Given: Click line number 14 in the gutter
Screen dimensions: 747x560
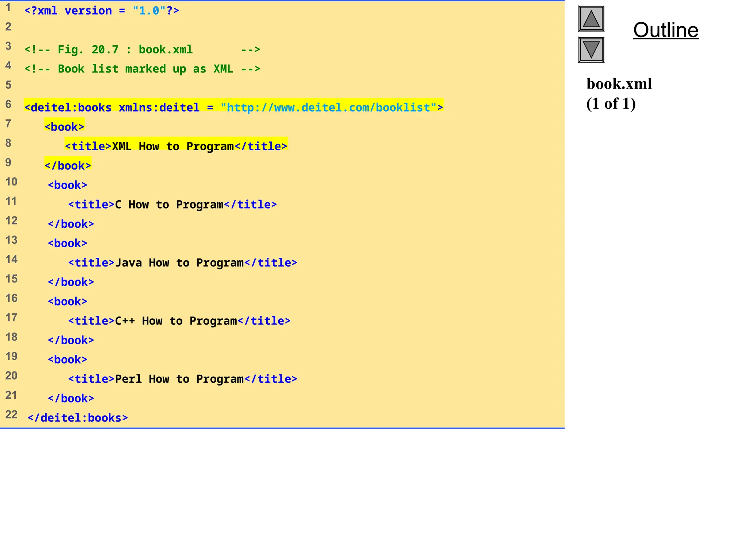Looking at the screenshot, I should pyautogui.click(x=11, y=259).
